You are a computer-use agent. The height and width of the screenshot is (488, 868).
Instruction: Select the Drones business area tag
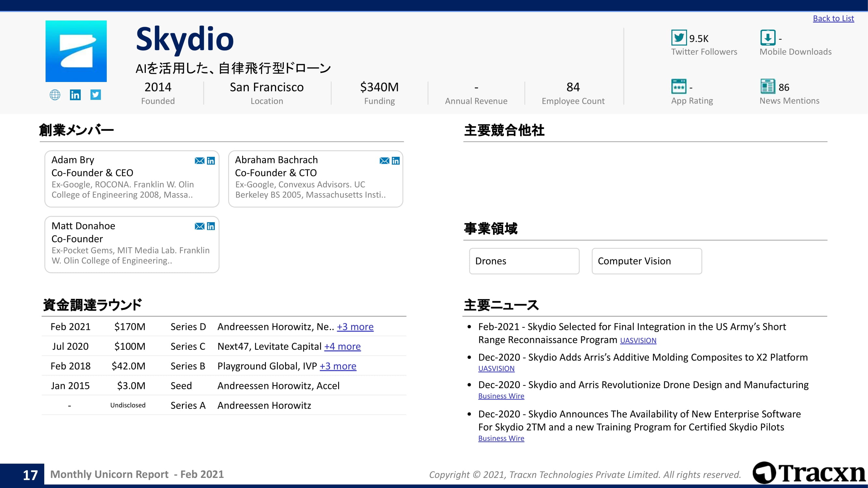point(524,261)
